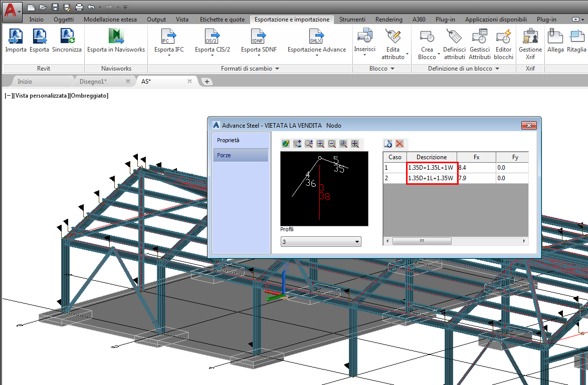
Task: Click the Ritaglia clip icon
Action: click(576, 36)
